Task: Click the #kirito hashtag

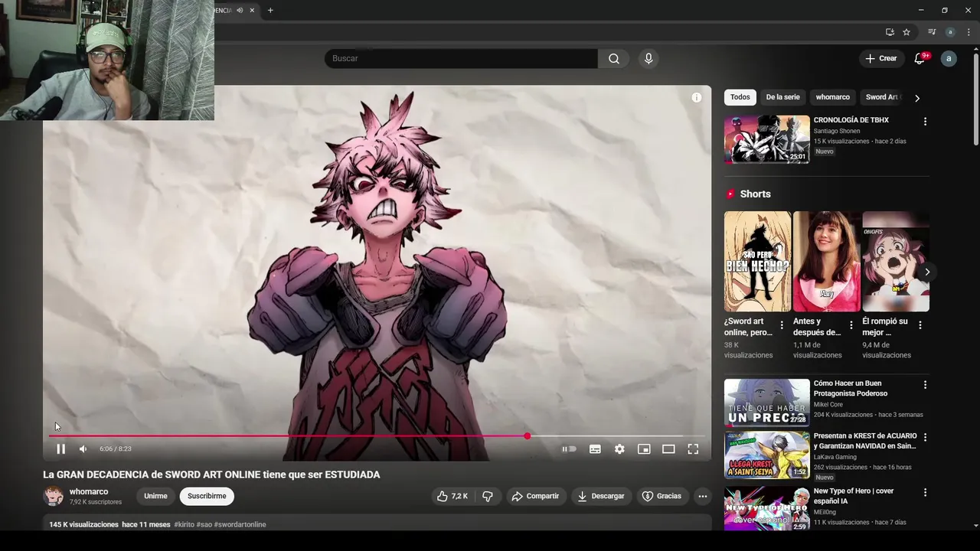Action: [x=184, y=524]
